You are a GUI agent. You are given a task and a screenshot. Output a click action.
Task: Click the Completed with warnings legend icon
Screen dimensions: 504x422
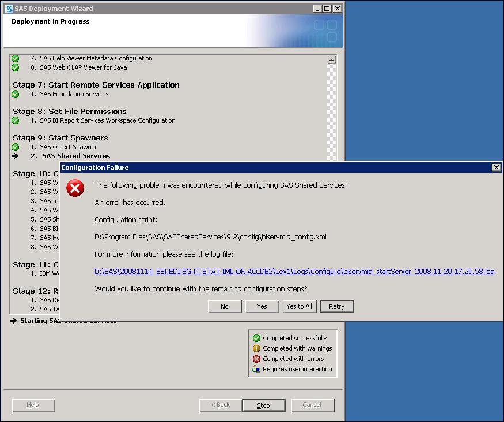coord(257,348)
